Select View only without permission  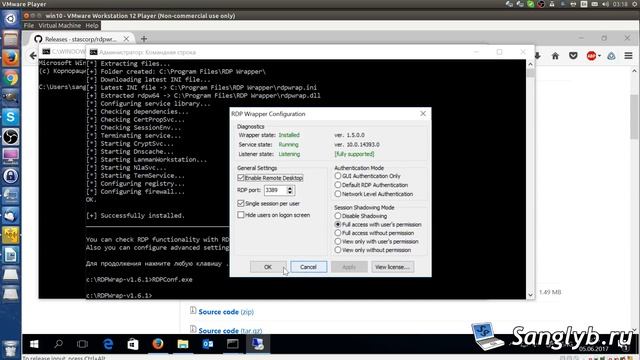tap(338, 250)
